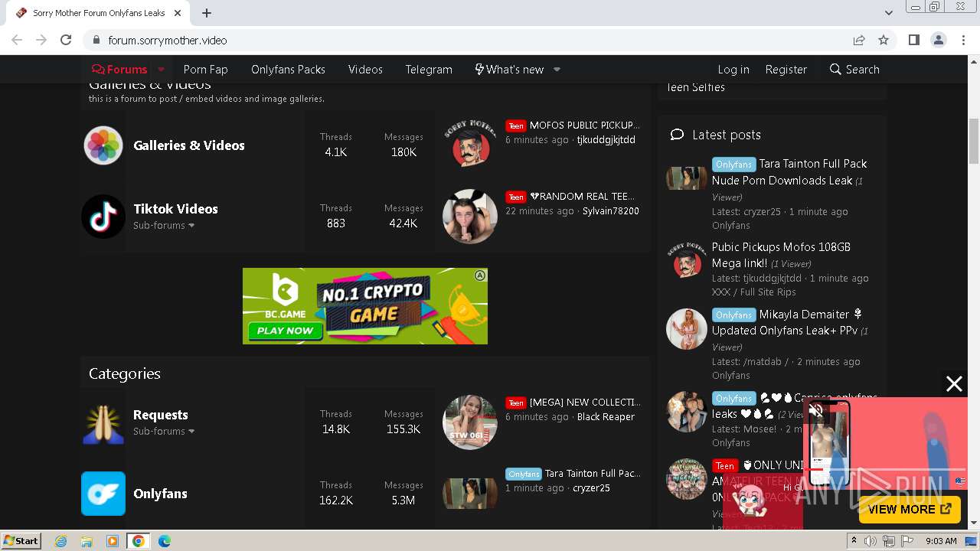Open the Search button in navbar

(x=854, y=69)
